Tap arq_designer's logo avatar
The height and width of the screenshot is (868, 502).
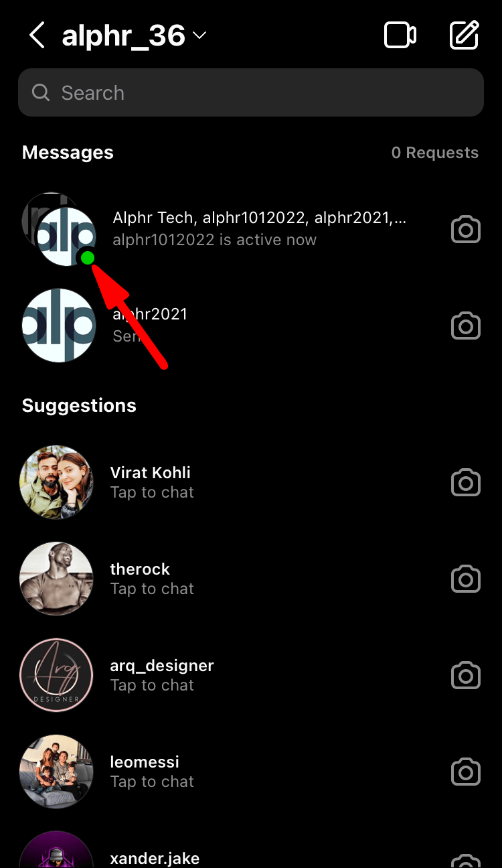click(56, 675)
